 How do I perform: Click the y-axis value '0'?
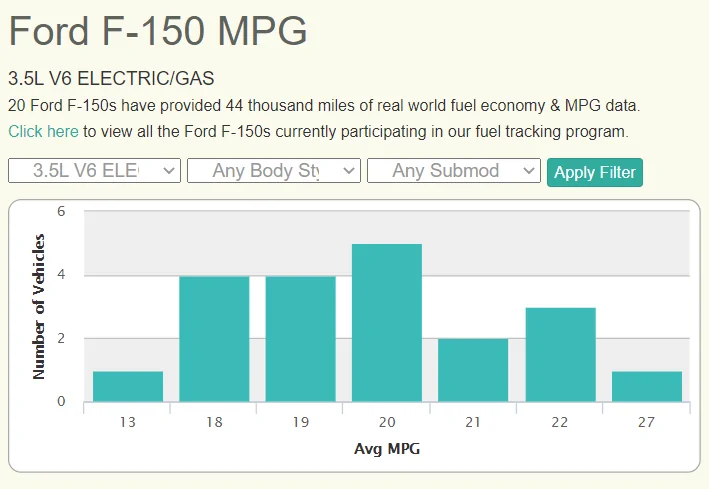[x=61, y=401]
